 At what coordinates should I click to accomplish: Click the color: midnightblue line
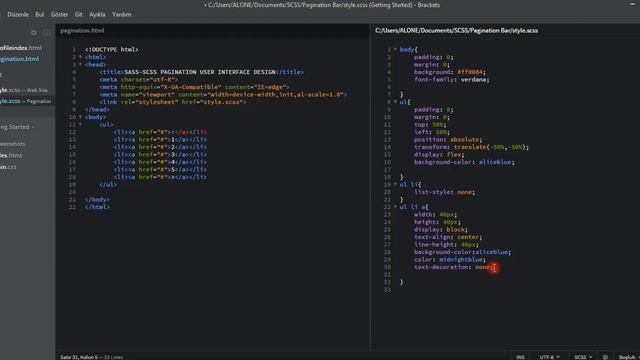pyautogui.click(x=450, y=259)
